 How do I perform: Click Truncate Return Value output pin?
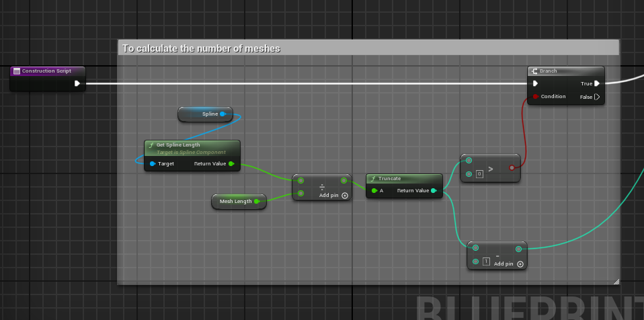[x=434, y=191]
